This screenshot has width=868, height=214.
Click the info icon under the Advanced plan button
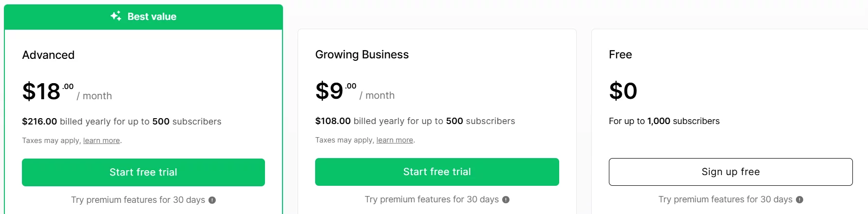[x=212, y=200]
